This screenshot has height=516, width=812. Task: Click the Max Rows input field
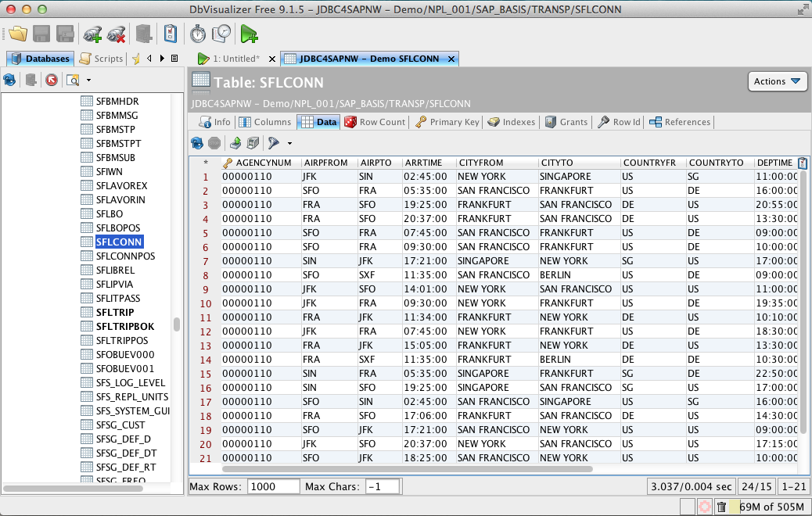[273, 486]
